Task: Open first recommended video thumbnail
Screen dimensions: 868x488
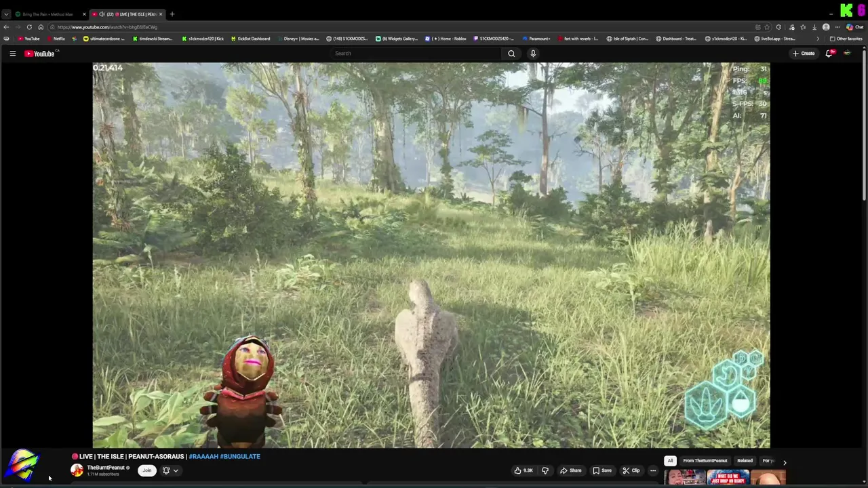Action: (x=684, y=478)
